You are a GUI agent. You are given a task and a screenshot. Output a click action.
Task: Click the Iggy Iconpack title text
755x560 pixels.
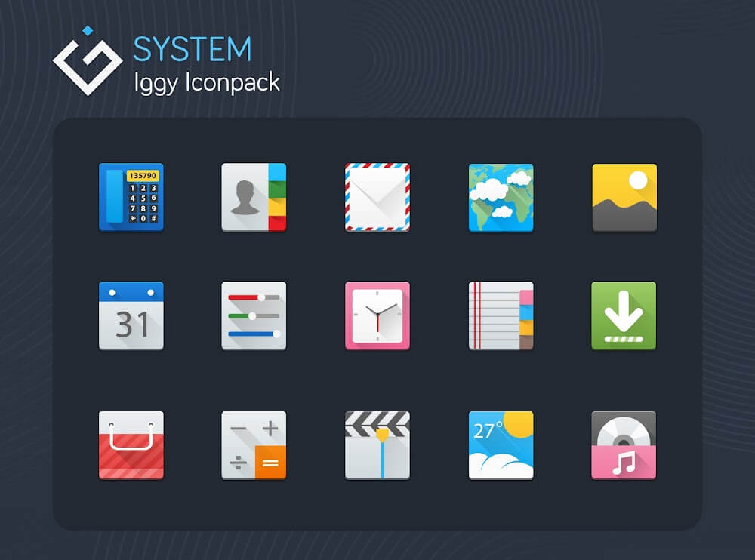click(206, 82)
